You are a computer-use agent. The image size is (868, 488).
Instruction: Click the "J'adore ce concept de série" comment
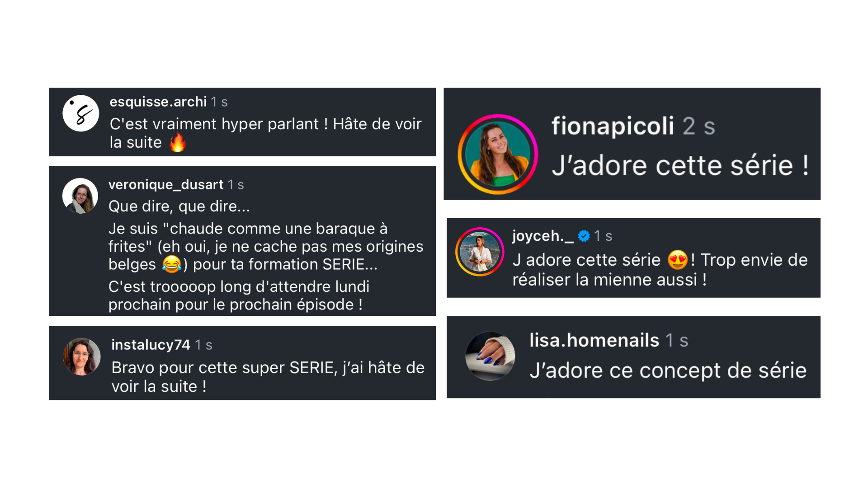[x=668, y=371]
